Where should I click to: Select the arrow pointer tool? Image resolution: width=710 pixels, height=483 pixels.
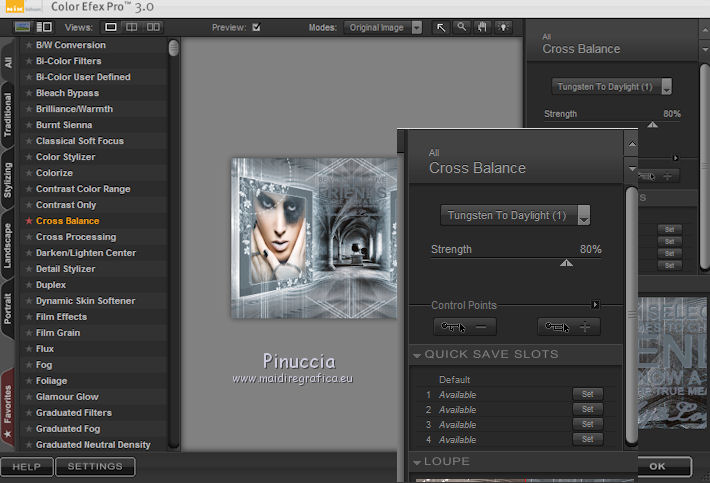coord(441,27)
